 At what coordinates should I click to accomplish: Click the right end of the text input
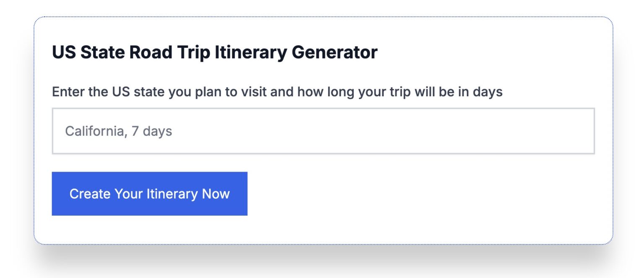coord(579,131)
